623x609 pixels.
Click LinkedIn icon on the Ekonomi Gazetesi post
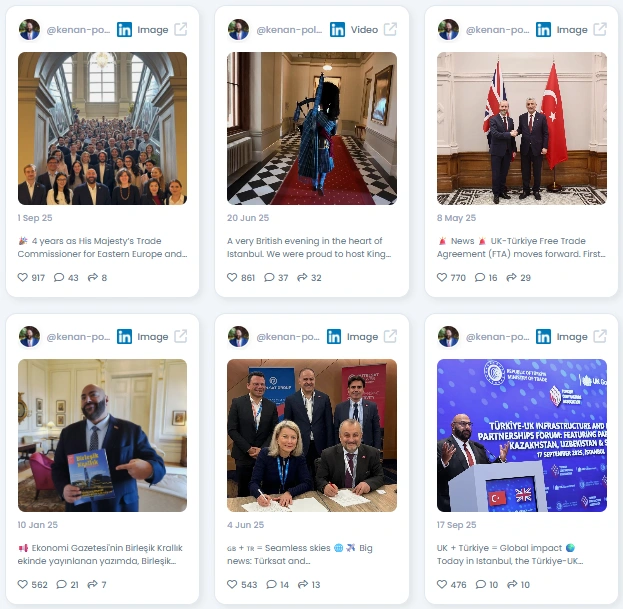click(124, 336)
